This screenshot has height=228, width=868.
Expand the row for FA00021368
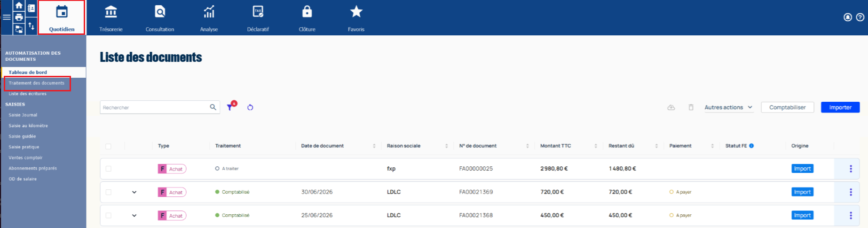click(134, 215)
